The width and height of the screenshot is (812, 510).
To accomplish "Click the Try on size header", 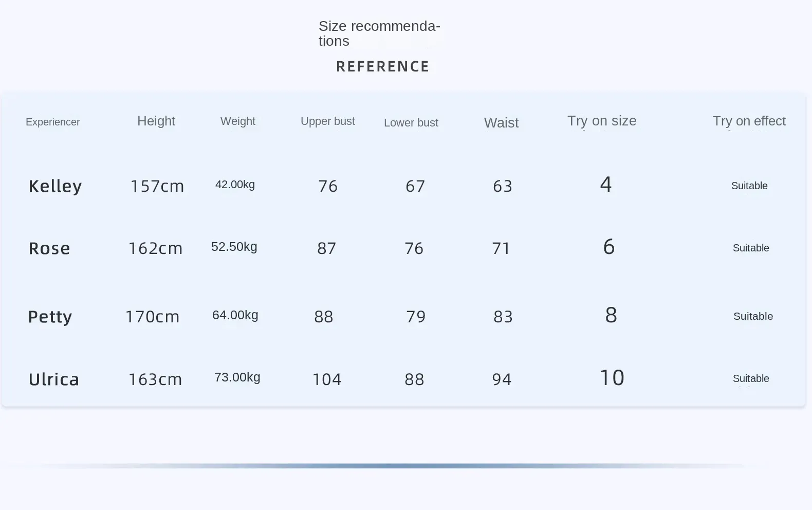I will (602, 121).
